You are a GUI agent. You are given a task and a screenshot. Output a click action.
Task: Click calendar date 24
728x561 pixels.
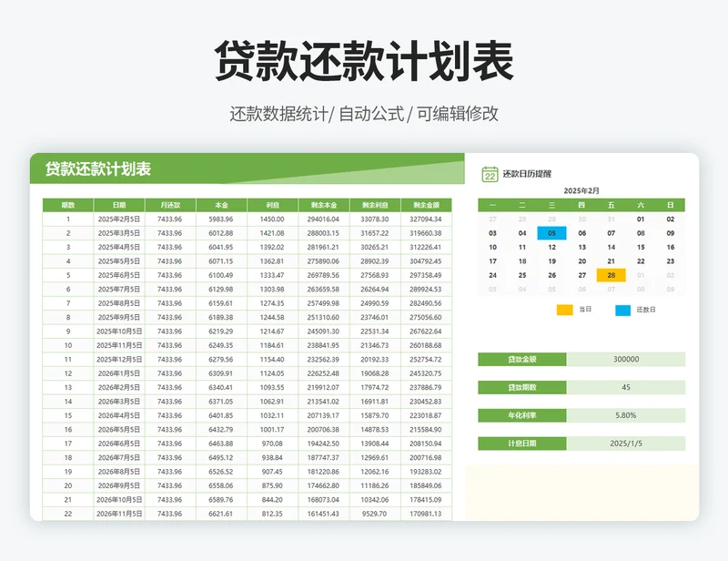pos(492,275)
